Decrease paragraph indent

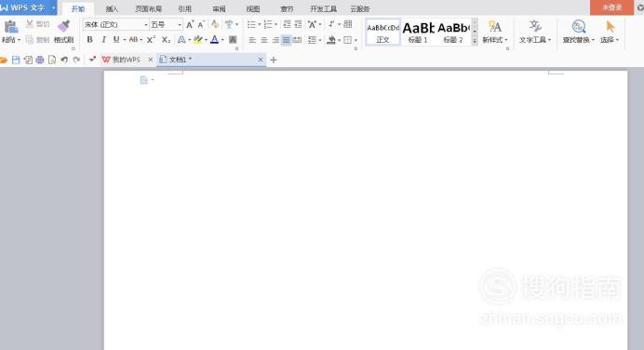(287, 24)
